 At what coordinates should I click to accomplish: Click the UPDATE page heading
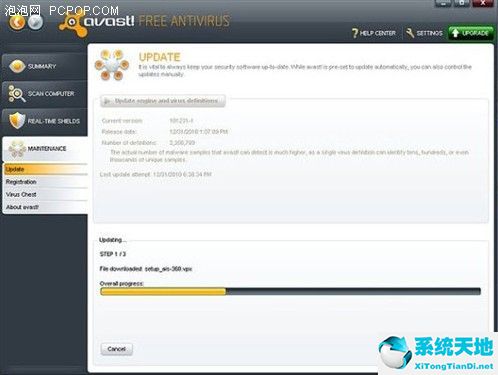tap(160, 57)
